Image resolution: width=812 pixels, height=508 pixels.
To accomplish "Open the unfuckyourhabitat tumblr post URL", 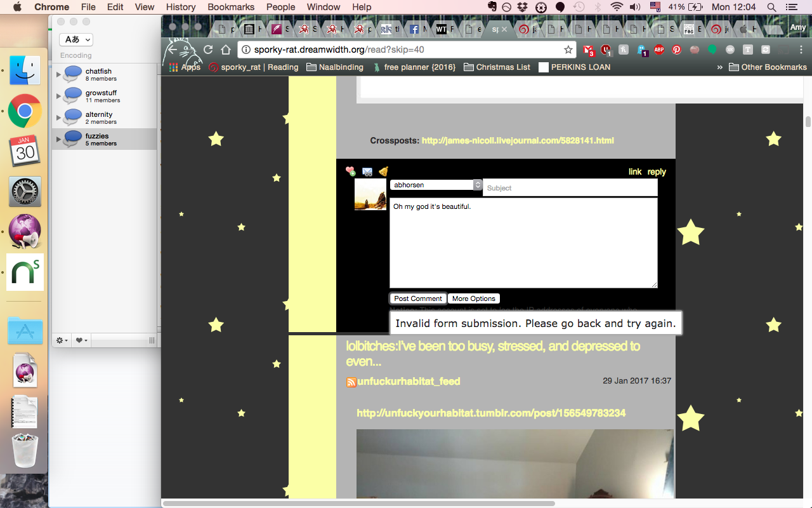I will (491, 413).
